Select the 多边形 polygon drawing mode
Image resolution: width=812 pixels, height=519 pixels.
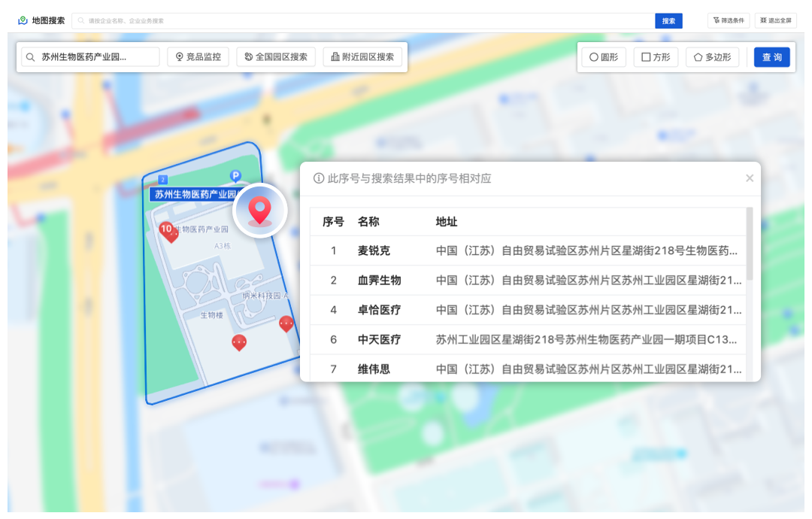point(711,56)
